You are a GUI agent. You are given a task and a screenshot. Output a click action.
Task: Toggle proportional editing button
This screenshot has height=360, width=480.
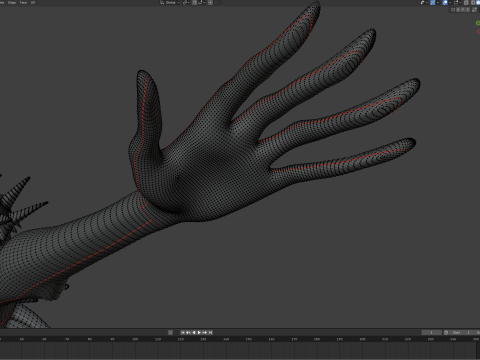(210, 2)
